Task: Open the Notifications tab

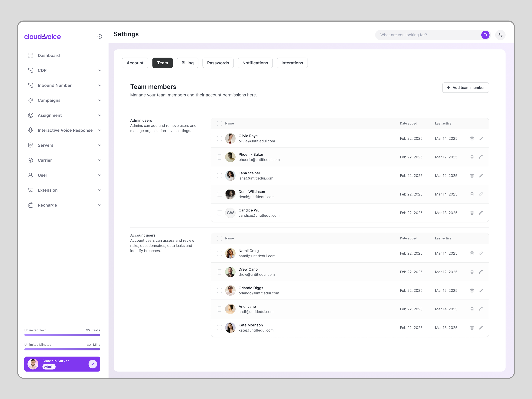Action: [255, 63]
